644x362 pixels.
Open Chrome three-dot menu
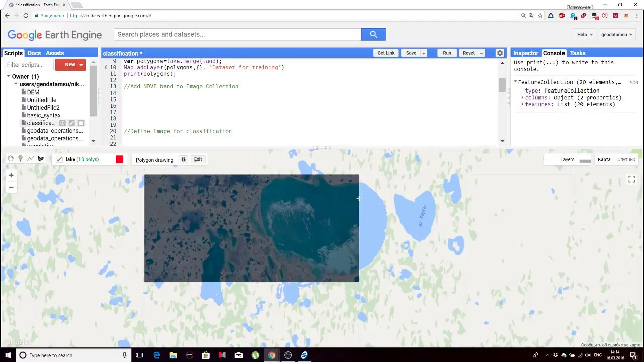click(x=637, y=16)
